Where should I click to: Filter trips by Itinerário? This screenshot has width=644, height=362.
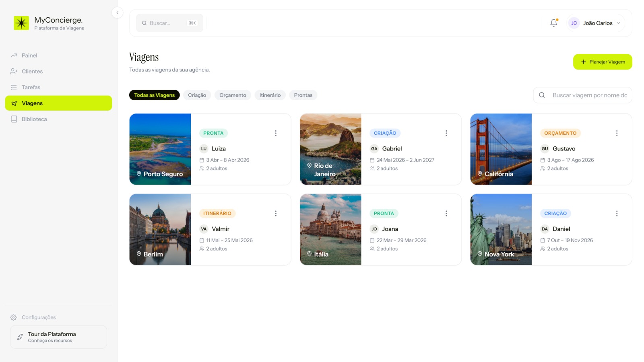(x=270, y=95)
